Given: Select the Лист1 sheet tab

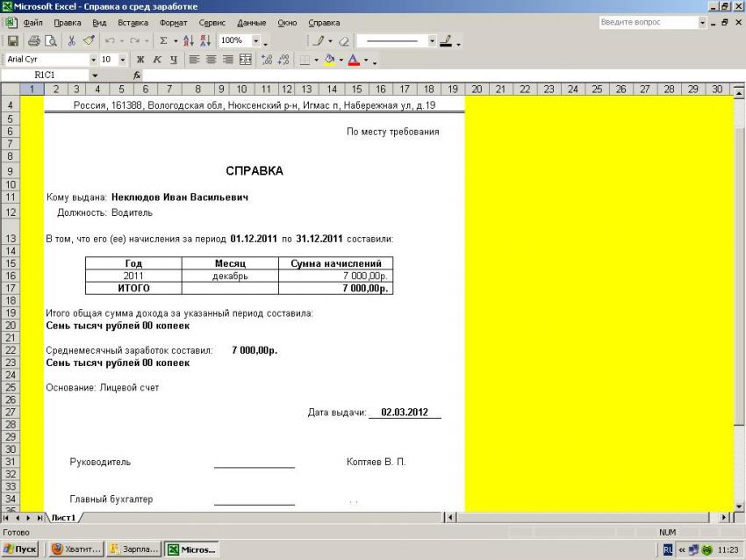Looking at the screenshot, I should coord(62,518).
